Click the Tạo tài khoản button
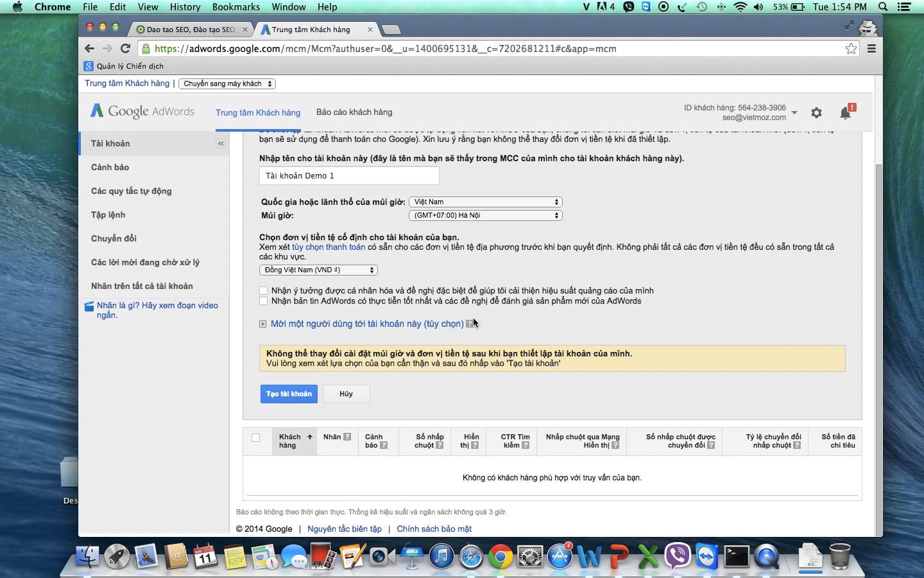Screen dimensions: 924x578 coord(289,394)
